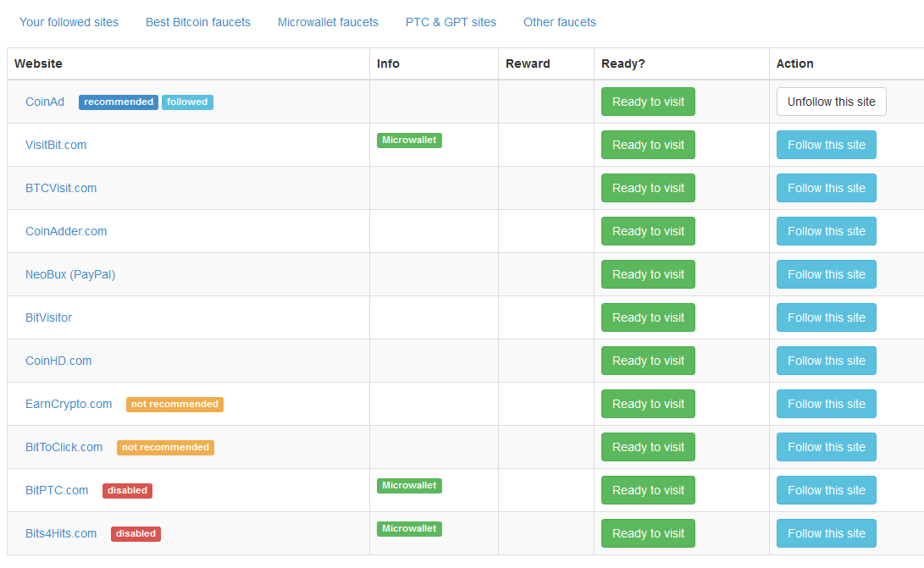Viewport: 924px width, 568px height.
Task: Open the BitPTC.com link
Action: pos(57,490)
